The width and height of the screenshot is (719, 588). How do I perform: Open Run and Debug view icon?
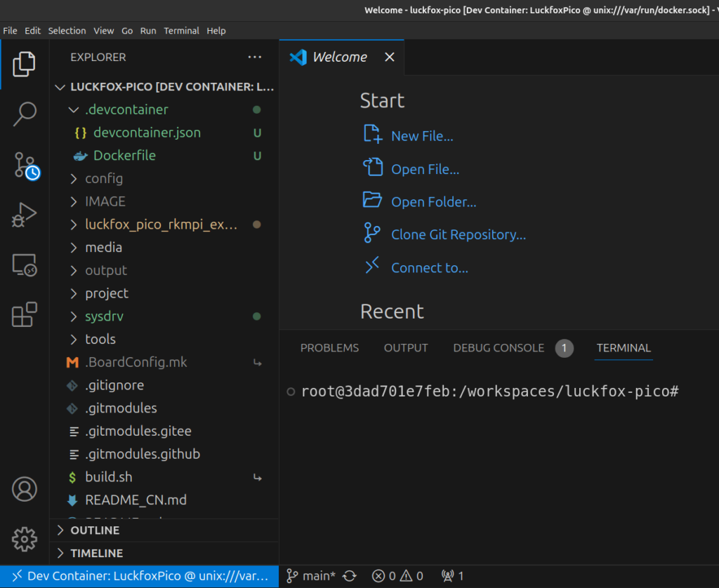coord(25,215)
